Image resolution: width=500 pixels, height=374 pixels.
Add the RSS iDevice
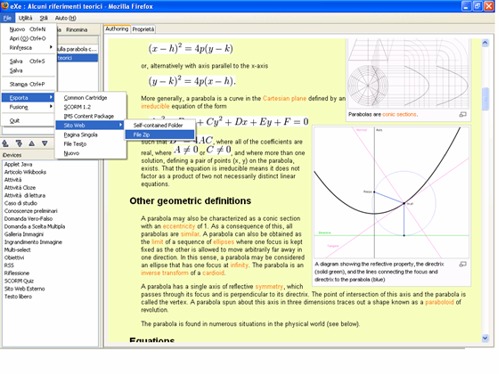[x=9, y=265]
